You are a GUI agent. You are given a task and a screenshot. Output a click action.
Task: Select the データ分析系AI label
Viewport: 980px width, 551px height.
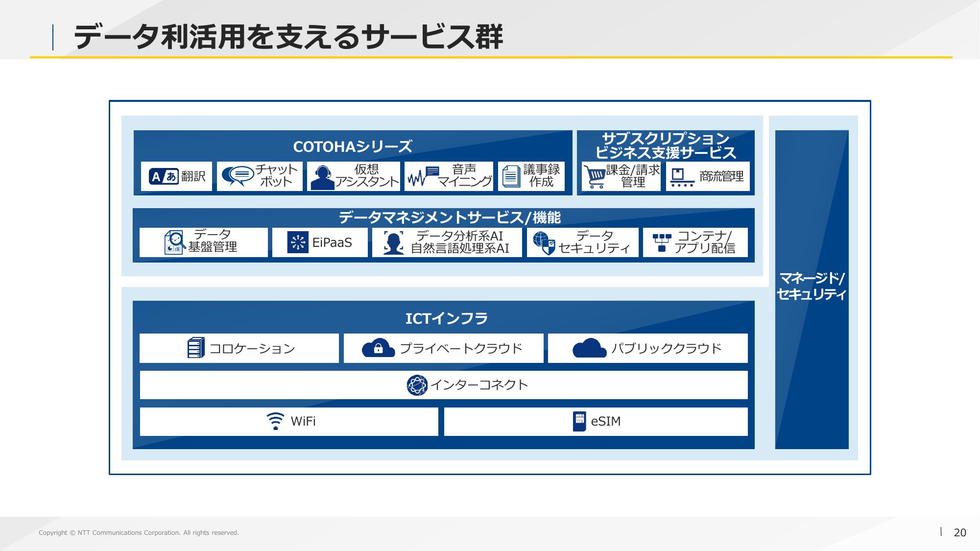459,236
